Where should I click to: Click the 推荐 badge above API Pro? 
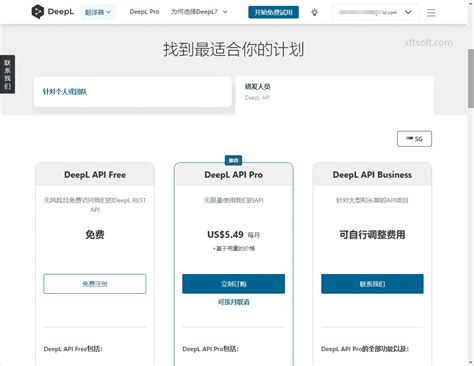pos(233,161)
